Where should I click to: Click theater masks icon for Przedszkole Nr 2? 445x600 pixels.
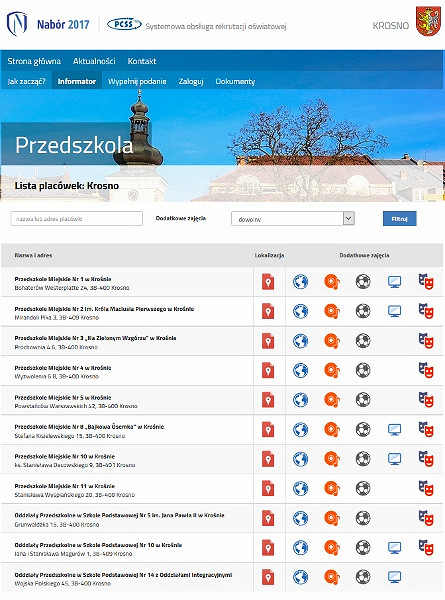pos(426,311)
